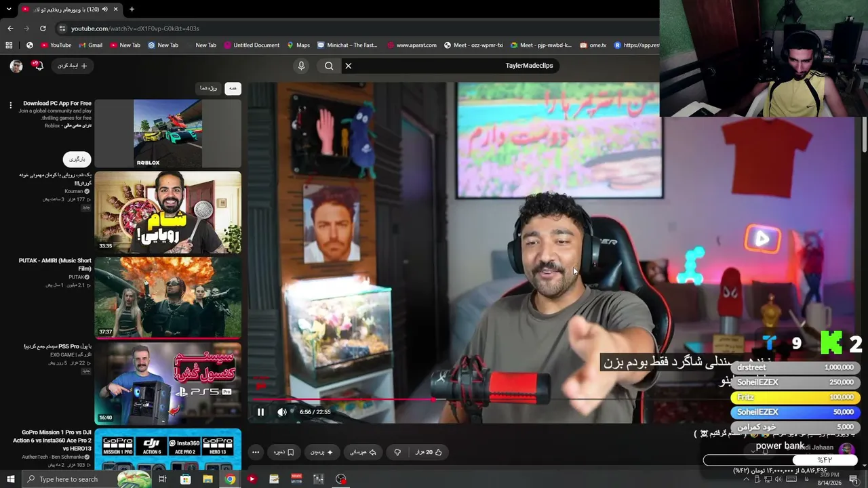Viewport: 868px width, 488px height.
Task: Switch to Google Chrome on taskbar
Action: 230,479
